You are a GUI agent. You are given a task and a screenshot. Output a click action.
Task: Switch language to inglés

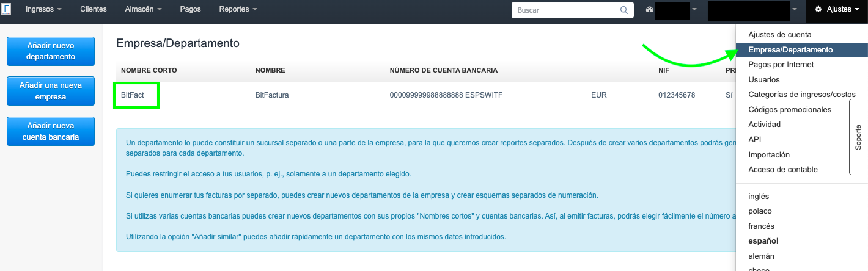(x=759, y=196)
